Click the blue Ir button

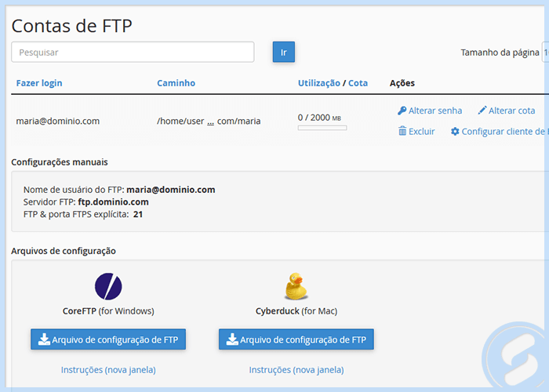click(284, 53)
